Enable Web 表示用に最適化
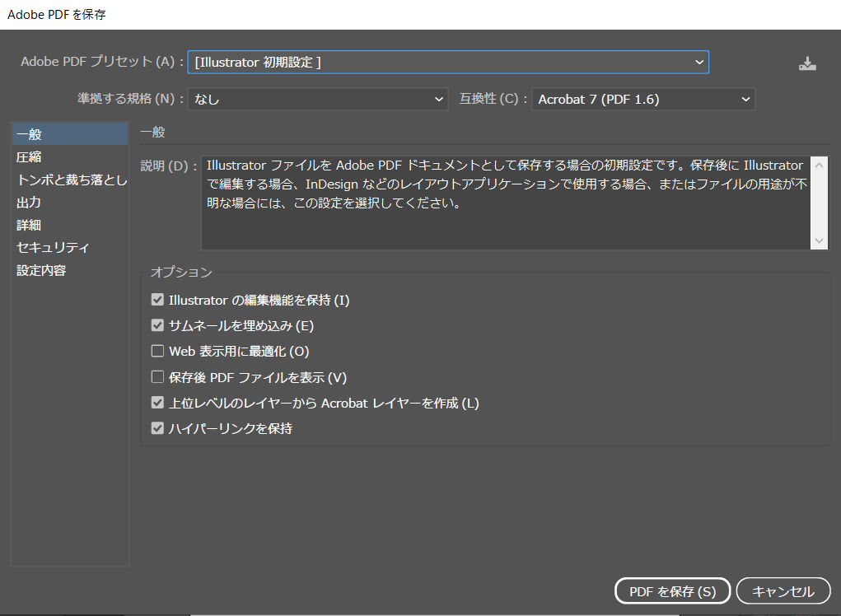 coord(157,351)
